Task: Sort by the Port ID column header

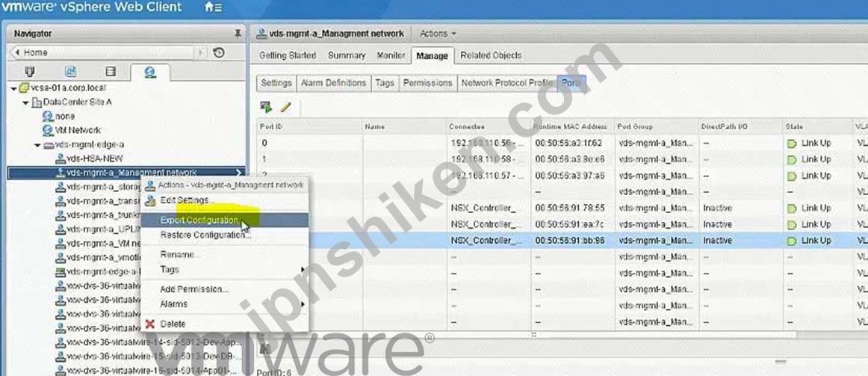Action: (309, 126)
